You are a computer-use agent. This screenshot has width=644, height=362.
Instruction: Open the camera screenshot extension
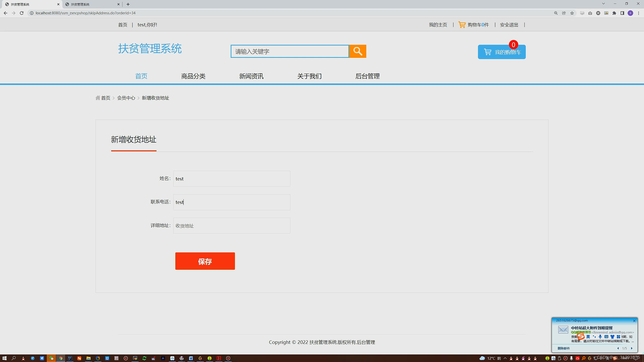click(590, 13)
